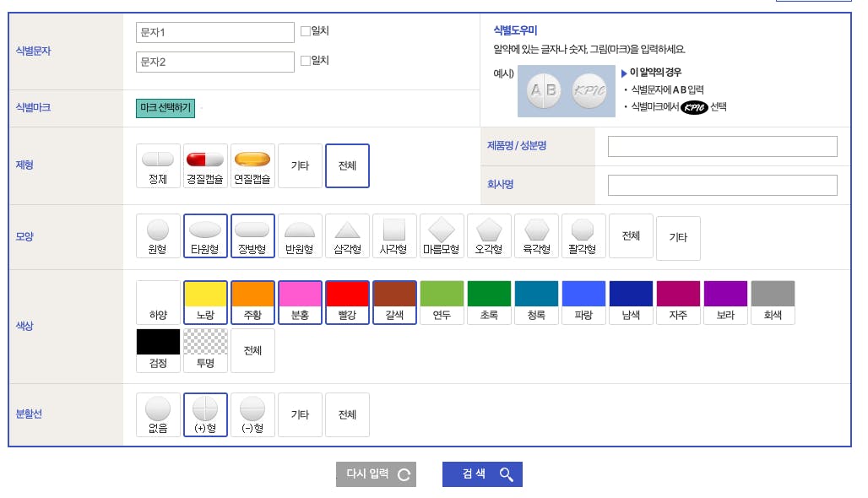Select the 오각형 pentagon shape icon
This screenshot has height=498, width=868.
pyautogui.click(x=489, y=235)
